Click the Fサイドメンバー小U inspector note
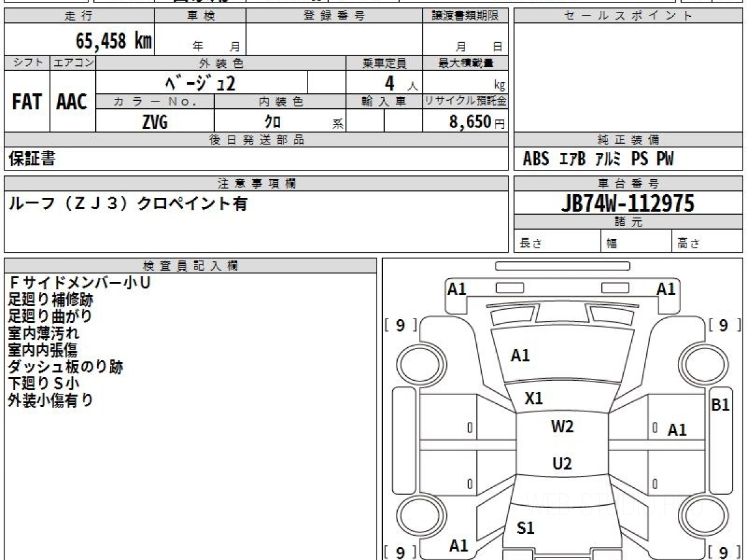The image size is (747, 560). 79,282
